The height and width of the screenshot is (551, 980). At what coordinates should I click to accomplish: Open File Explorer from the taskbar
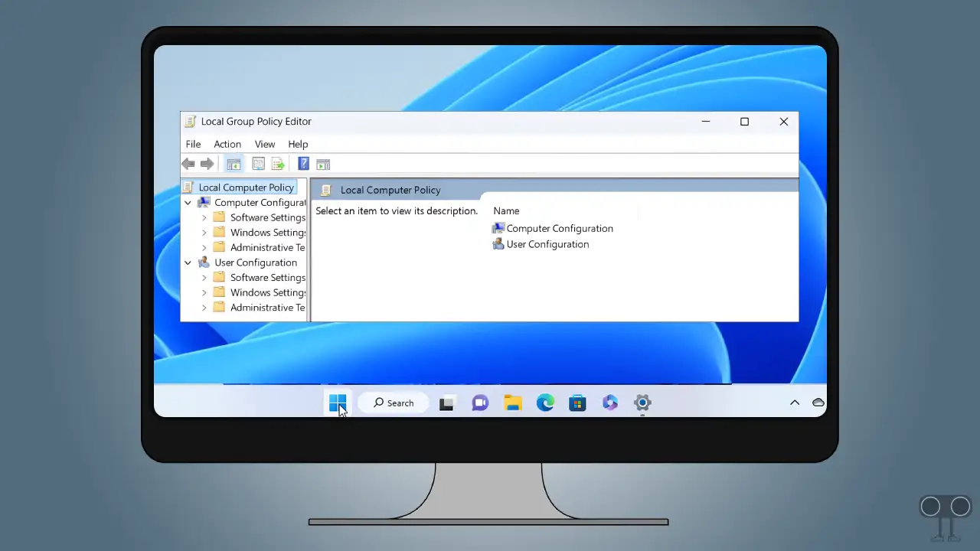512,403
